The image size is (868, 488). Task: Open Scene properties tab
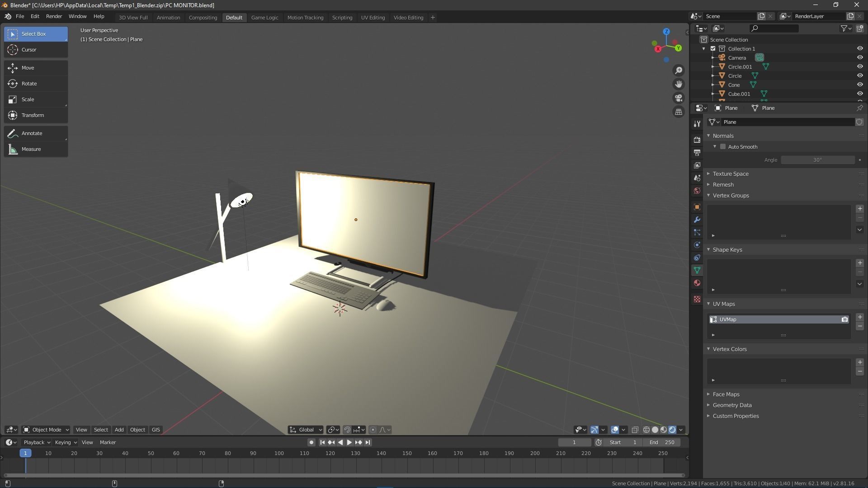pyautogui.click(x=697, y=178)
